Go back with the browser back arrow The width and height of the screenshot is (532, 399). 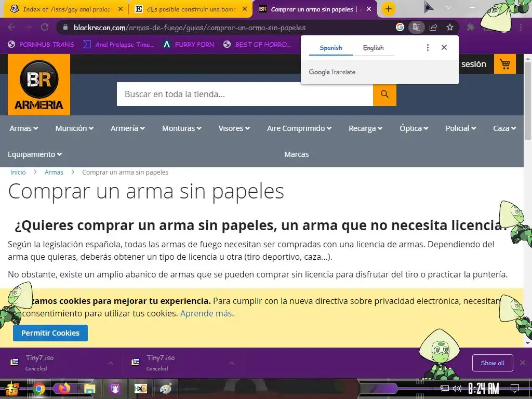11,27
